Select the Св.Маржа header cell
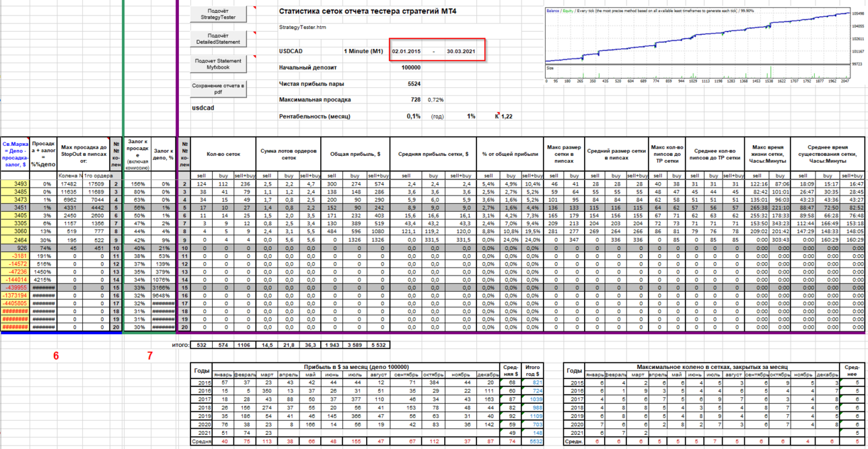Image resolution: width=868 pixels, height=449 pixels. coord(15,154)
